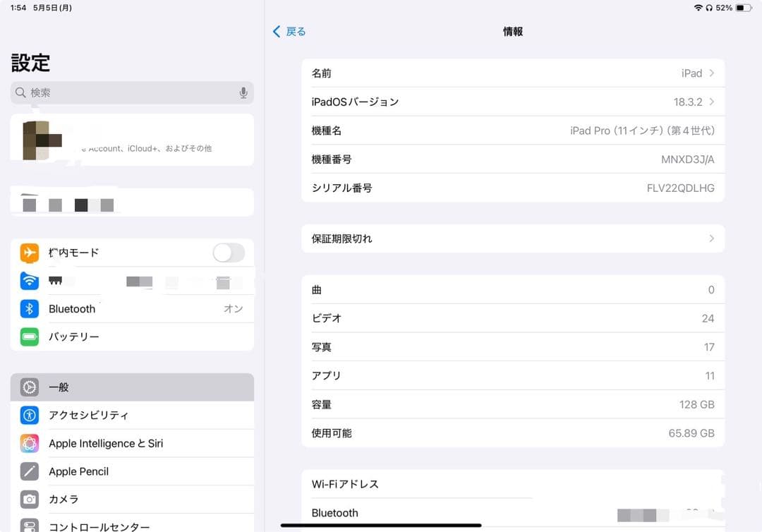
Task: Expand the 名前 row
Action: click(513, 73)
